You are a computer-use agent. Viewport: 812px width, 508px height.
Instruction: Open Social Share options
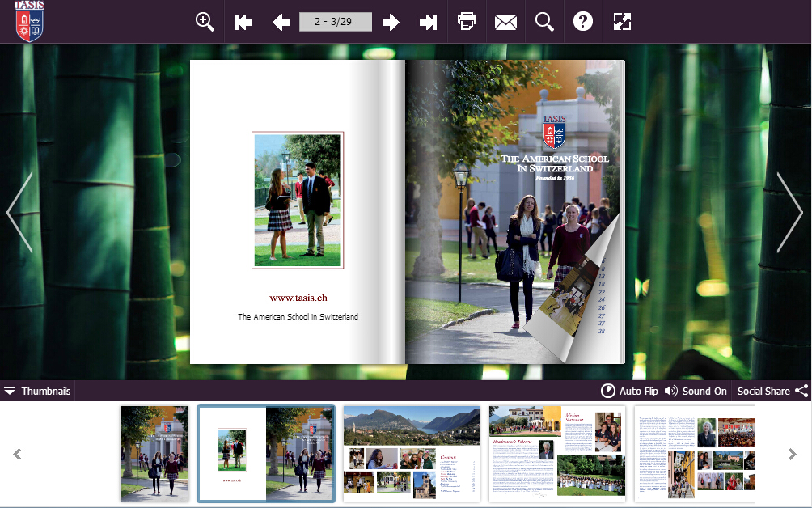pyautogui.click(x=772, y=391)
